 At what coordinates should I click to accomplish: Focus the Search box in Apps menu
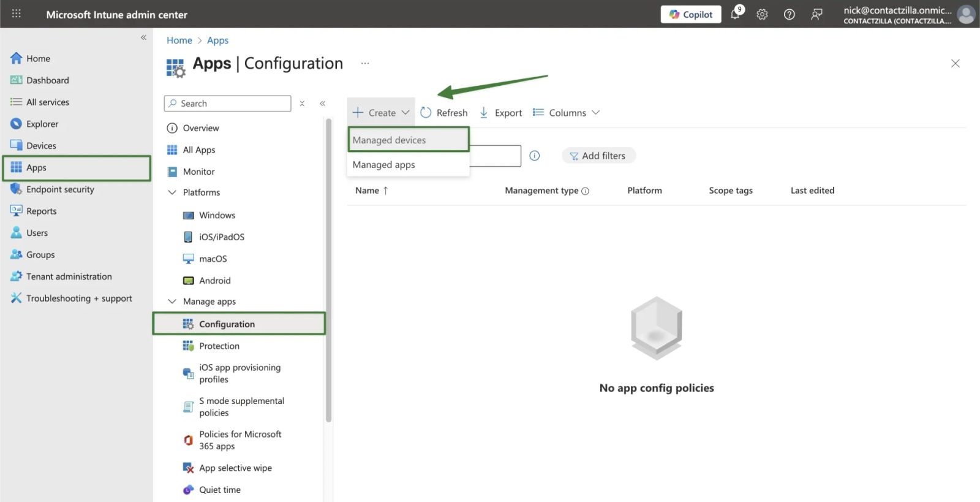point(227,104)
